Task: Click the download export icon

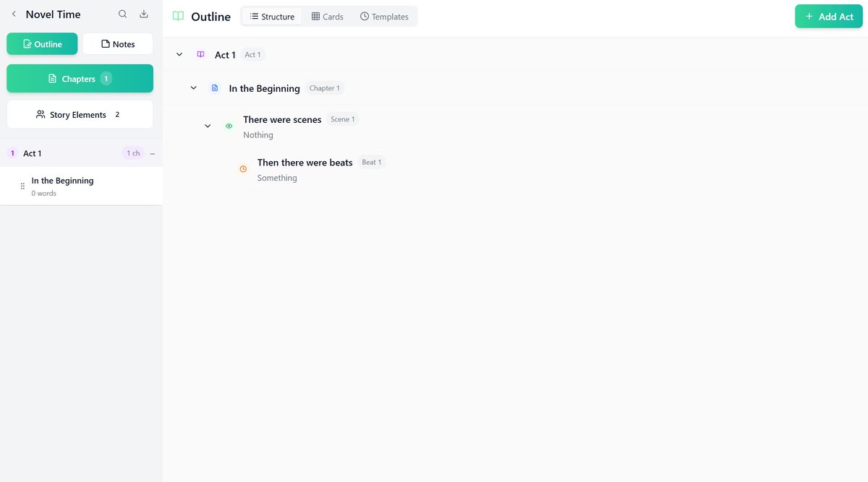Action: 144,14
